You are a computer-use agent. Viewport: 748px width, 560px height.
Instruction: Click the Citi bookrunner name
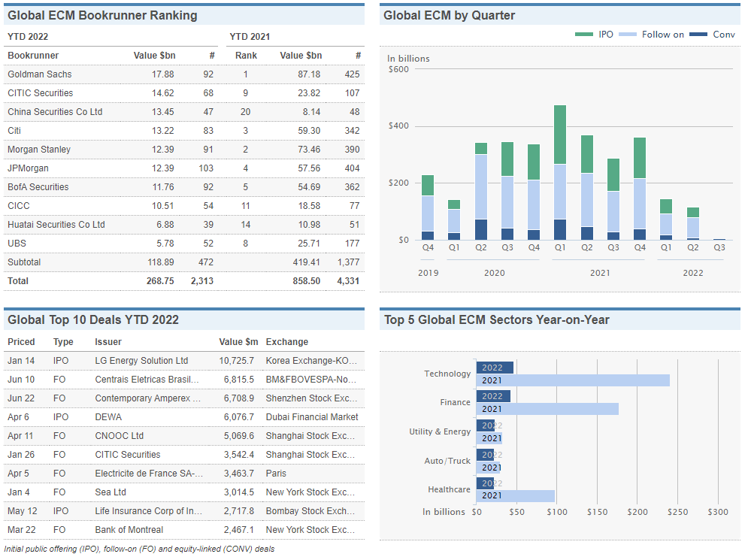click(14, 131)
